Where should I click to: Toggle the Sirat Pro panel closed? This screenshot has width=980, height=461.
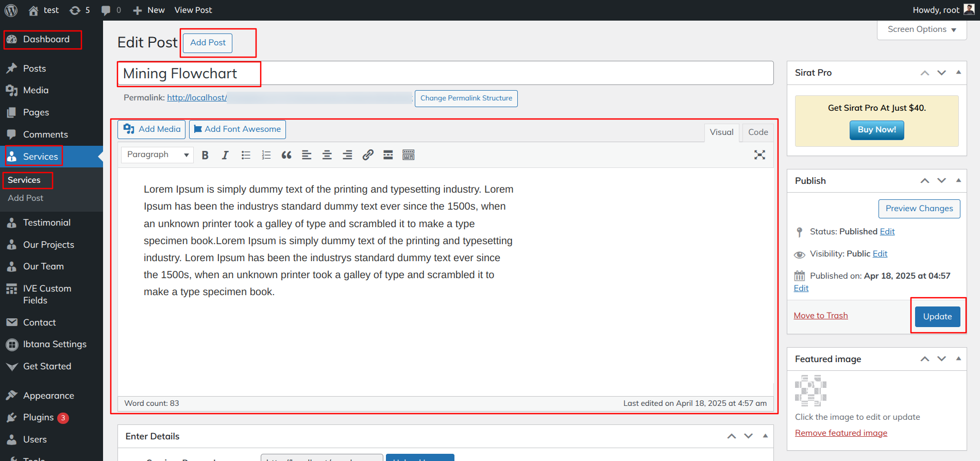click(958, 73)
